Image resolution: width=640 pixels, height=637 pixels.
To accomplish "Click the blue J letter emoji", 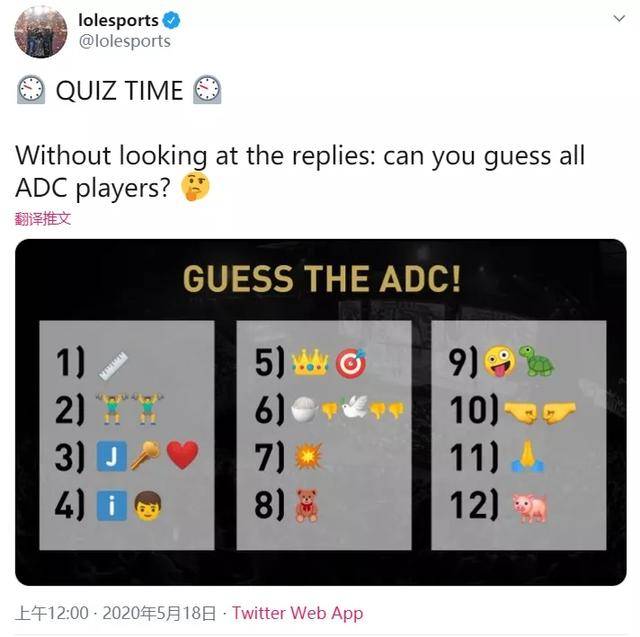I will coord(110,456).
